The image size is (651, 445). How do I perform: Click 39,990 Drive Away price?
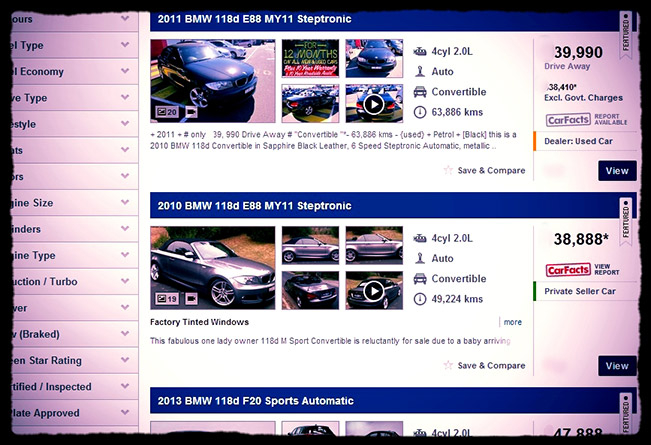coord(578,52)
